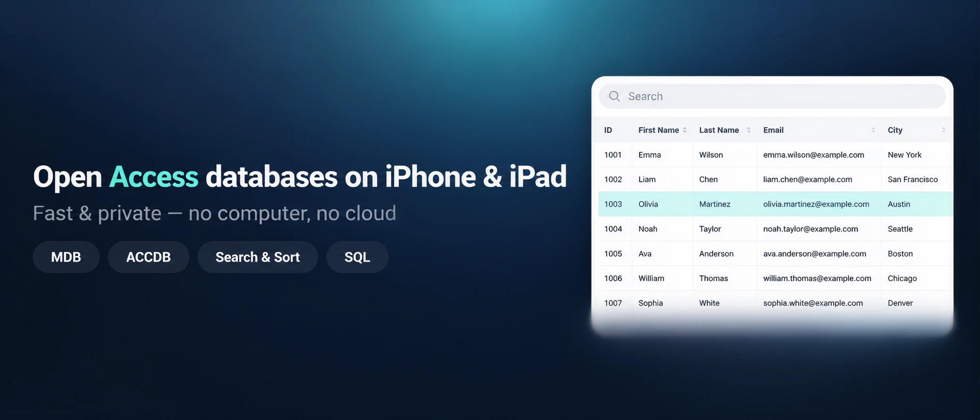Viewport: 980px width, 420px height.
Task: Click the first name Liam
Action: tap(647, 180)
